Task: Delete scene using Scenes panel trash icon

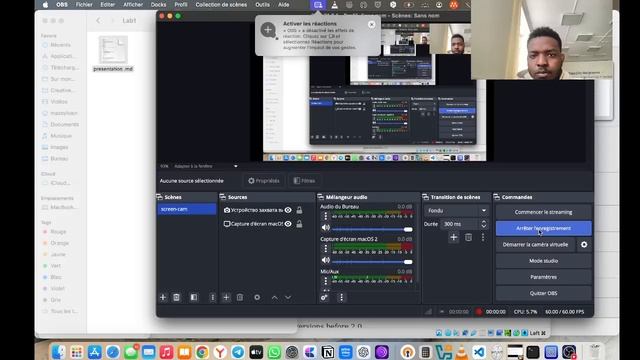Action: [176, 297]
